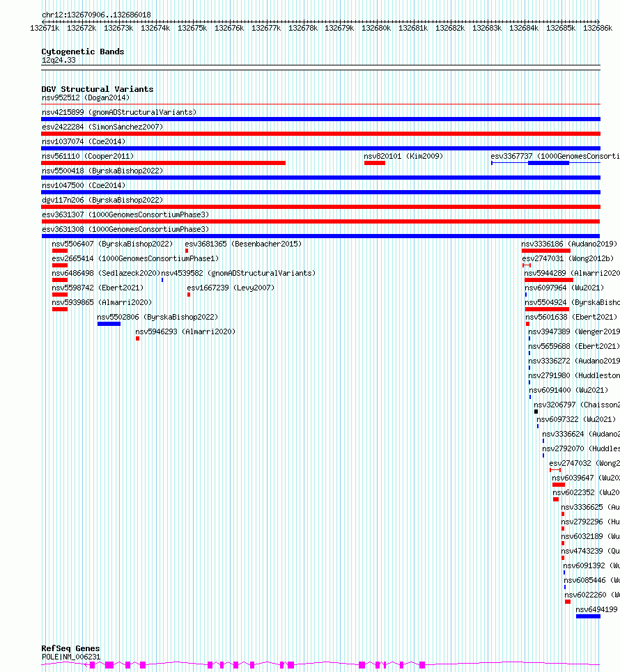
Task: Click nsv5946293 (Almarri2020) label
Action: 185,331
